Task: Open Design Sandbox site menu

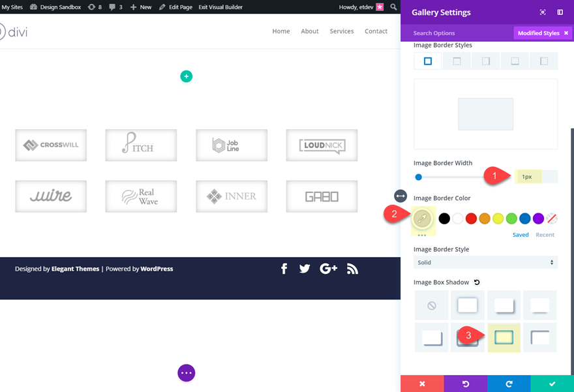Action: pyautogui.click(x=55, y=7)
